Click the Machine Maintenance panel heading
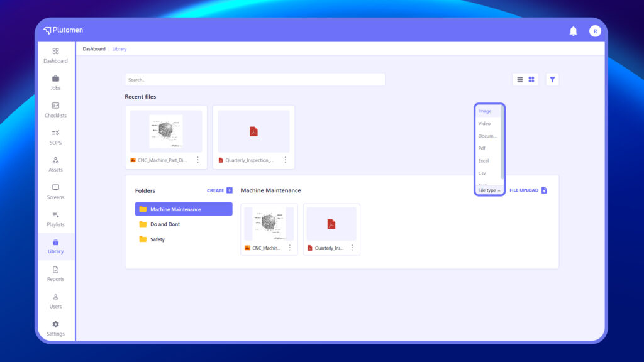The image size is (644, 362). (270, 190)
